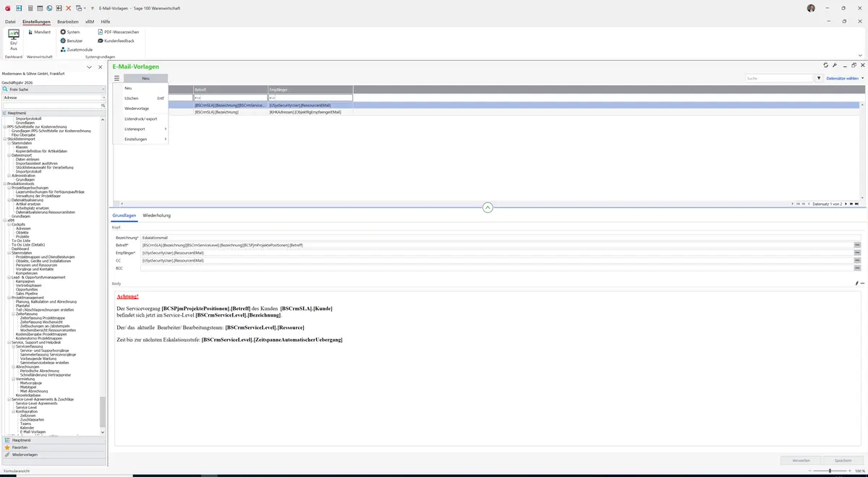
Task: Collapse the Produktionstools tree node
Action: click(4, 184)
